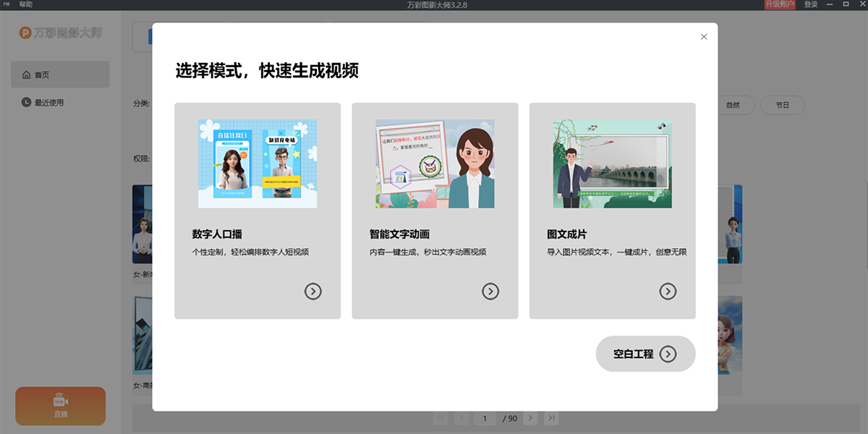Click the 直播 button in the sidebar
Screen dimensions: 868x434
[60, 406]
